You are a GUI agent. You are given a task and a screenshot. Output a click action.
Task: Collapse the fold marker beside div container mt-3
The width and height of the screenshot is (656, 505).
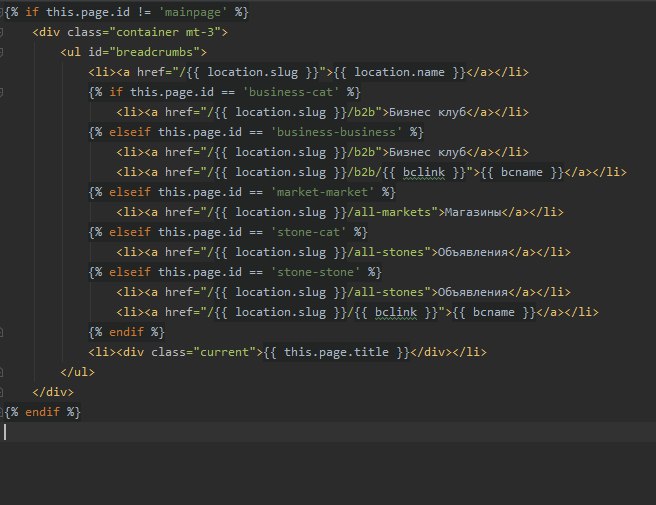1,32
